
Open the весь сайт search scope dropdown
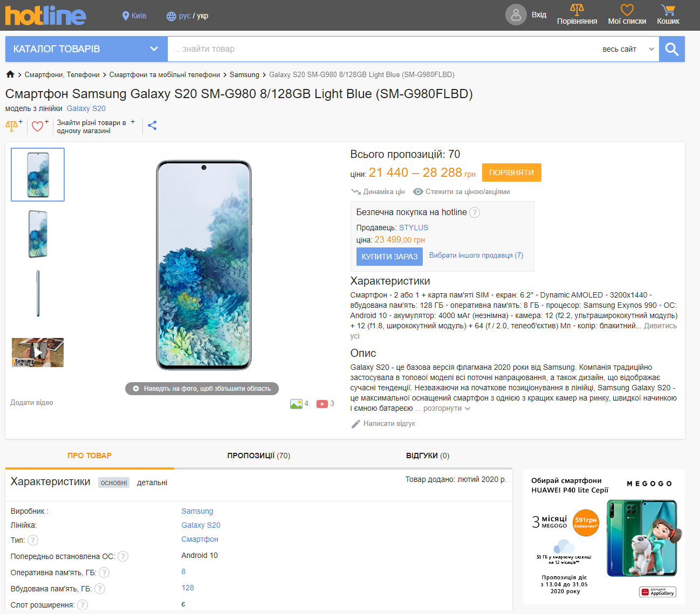(628, 49)
